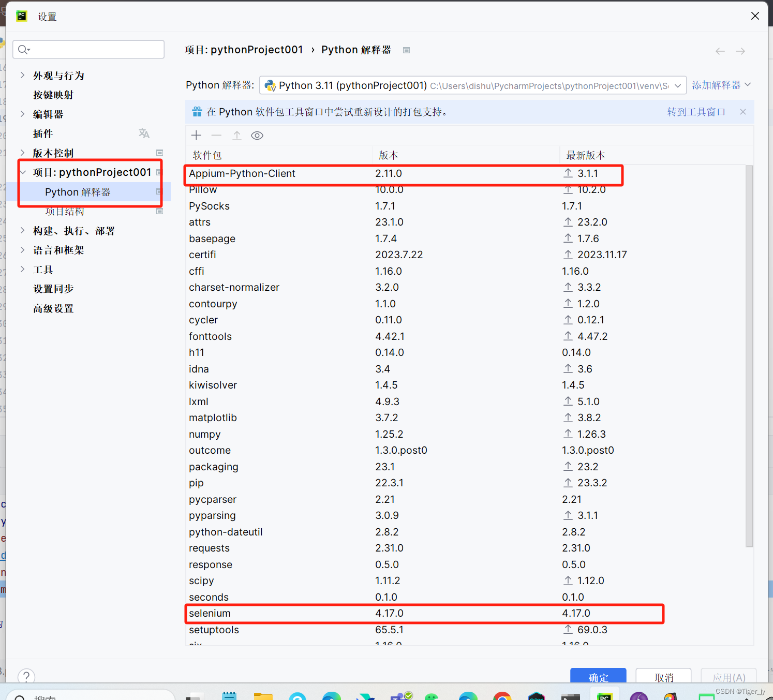Viewport: 773px width, 700px height.
Task: Expand the 编辑器 settings section
Action: click(x=22, y=114)
